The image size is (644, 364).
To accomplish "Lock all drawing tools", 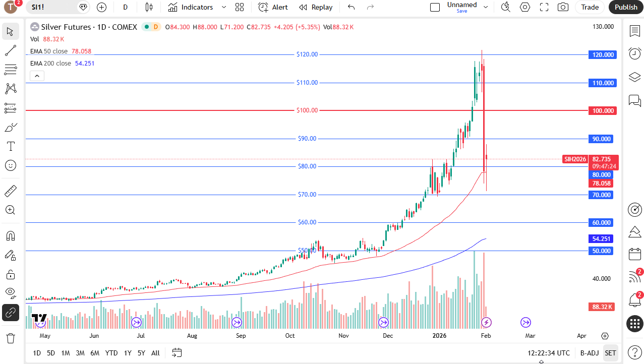I will point(10,274).
